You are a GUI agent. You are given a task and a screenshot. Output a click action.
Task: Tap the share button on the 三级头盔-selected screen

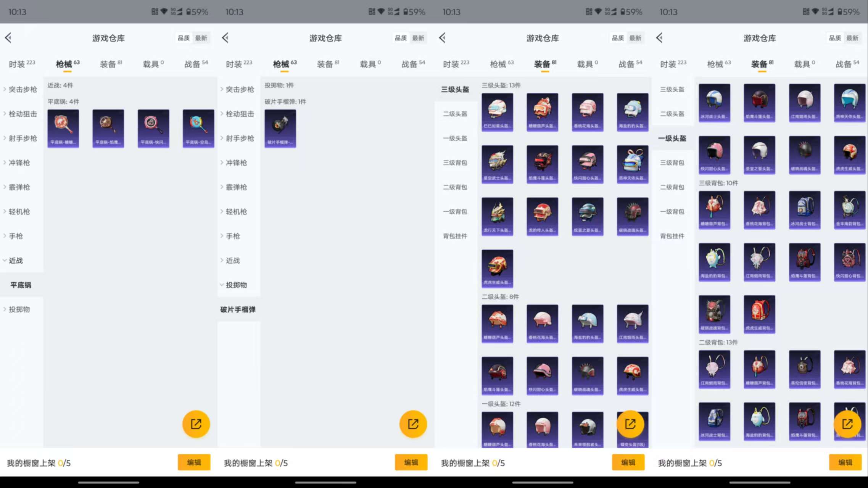click(x=630, y=424)
